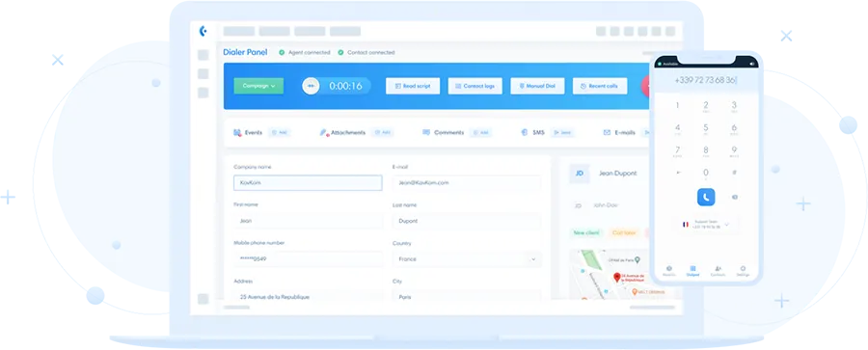
Task: Tap the blue call button on phone
Action: [706, 197]
